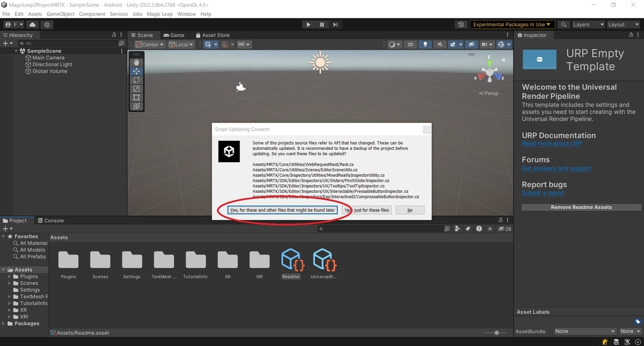This screenshot has width=644, height=346.
Task: Click Remove Readme Assets button
Action: pyautogui.click(x=581, y=207)
